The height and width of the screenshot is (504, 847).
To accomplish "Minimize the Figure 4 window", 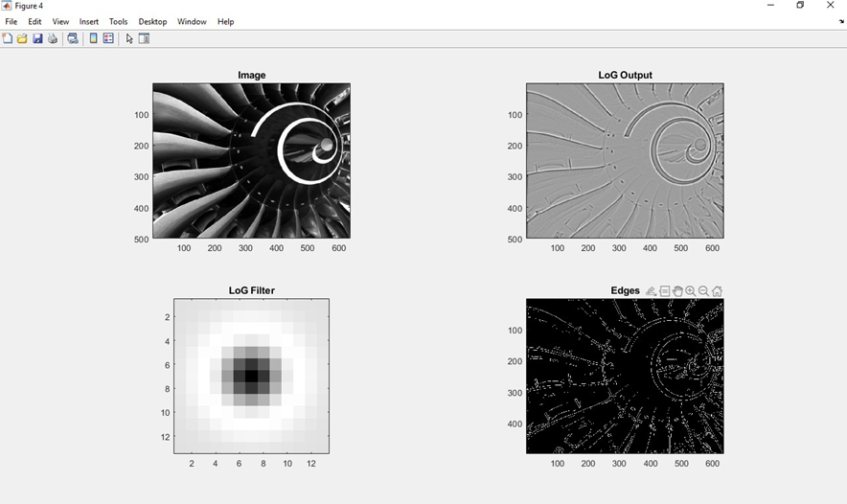I will click(771, 6).
